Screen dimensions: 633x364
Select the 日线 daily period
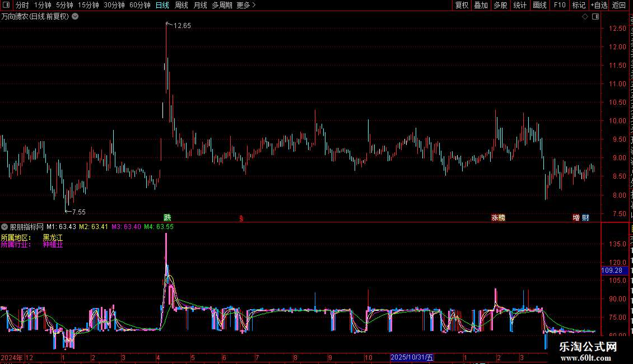(162, 5)
